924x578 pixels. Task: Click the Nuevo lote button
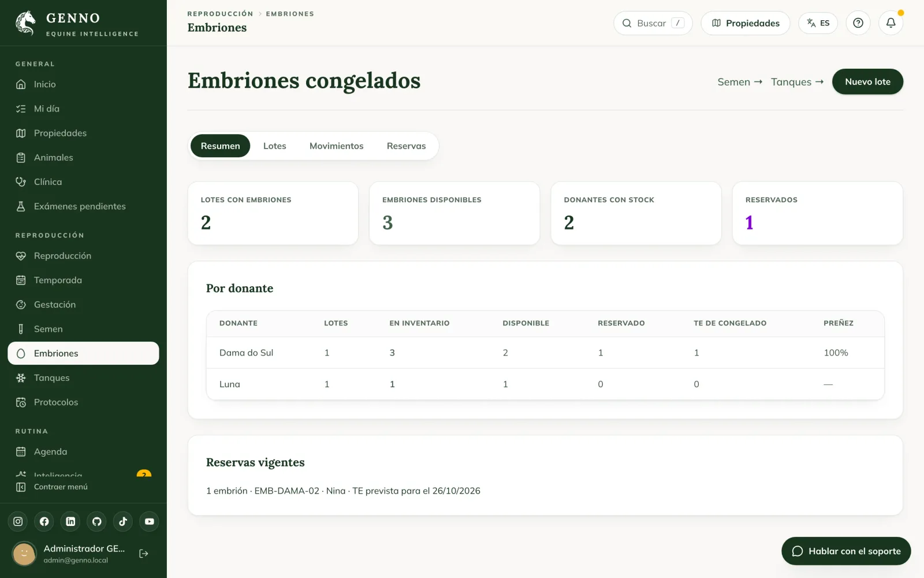tap(867, 81)
